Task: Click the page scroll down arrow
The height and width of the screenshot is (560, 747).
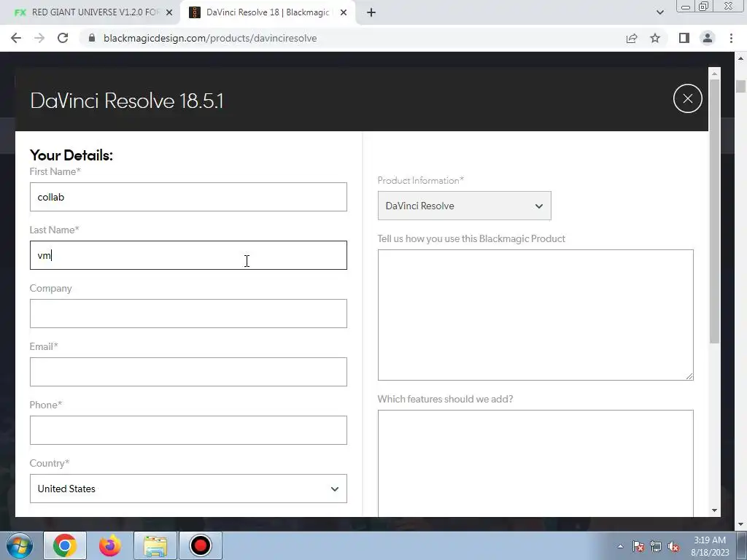Action: pyautogui.click(x=741, y=525)
